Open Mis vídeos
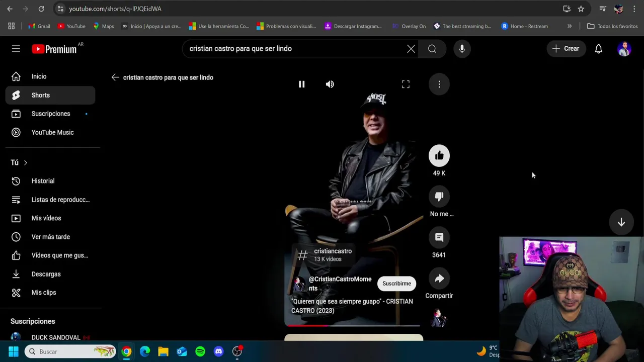 coord(50,218)
